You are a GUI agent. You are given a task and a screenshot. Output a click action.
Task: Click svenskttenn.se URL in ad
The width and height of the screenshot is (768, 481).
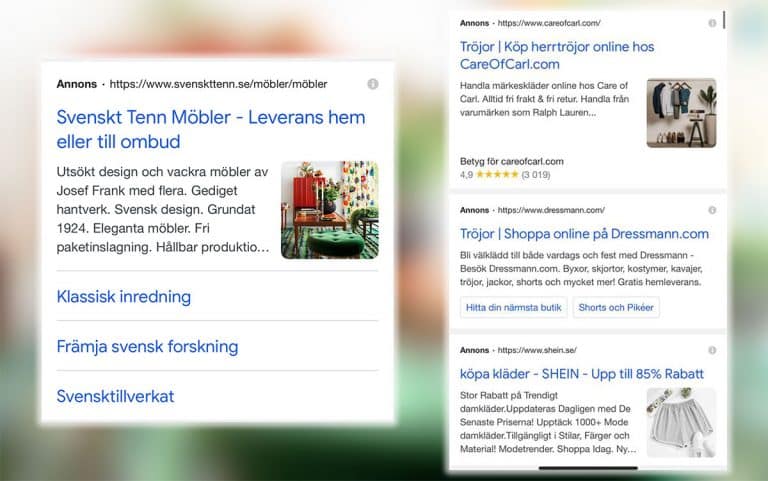218,84
